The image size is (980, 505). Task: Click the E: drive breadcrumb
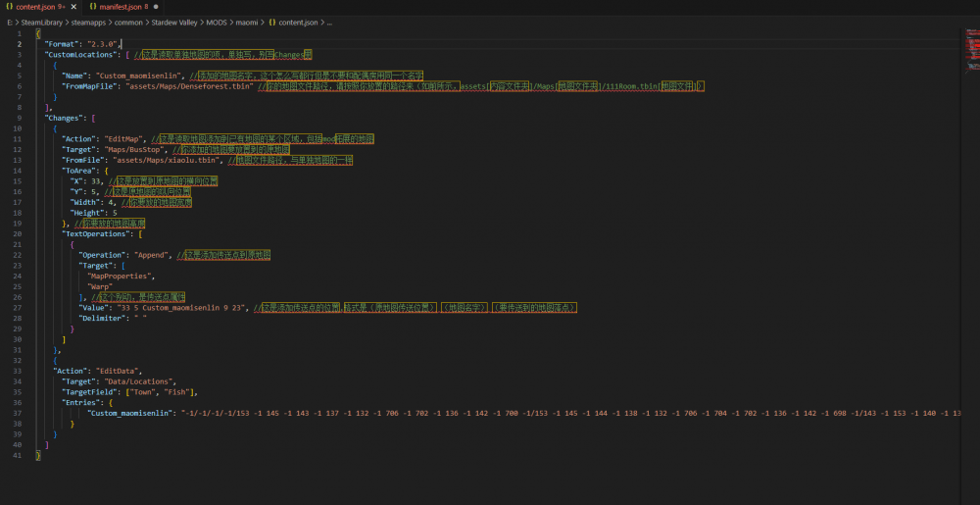click(x=10, y=23)
